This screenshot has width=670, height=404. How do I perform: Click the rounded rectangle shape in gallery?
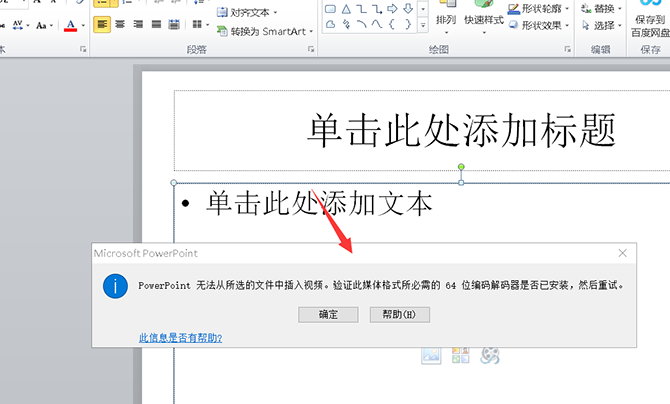point(330,9)
